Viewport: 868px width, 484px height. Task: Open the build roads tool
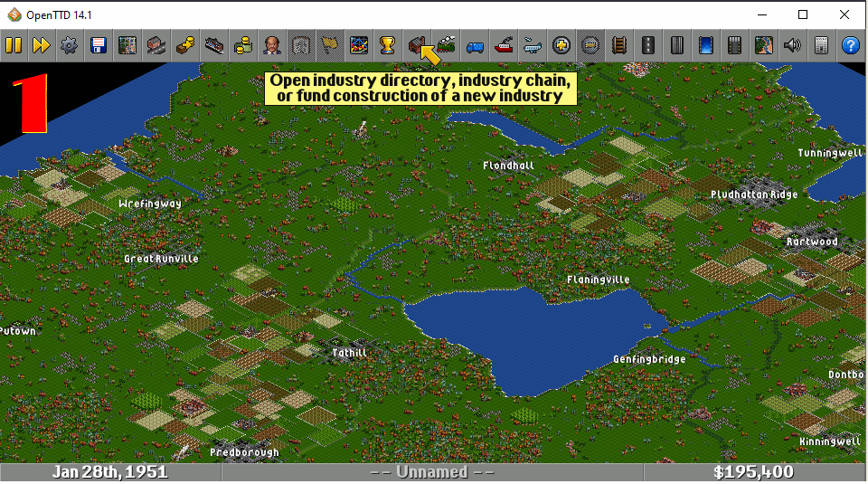pyautogui.click(x=647, y=45)
